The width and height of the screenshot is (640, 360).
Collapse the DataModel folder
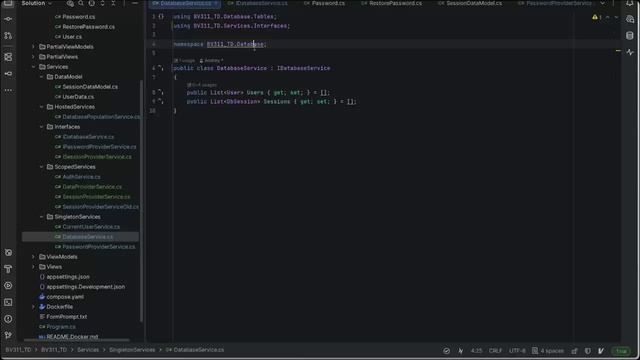[x=42, y=77]
